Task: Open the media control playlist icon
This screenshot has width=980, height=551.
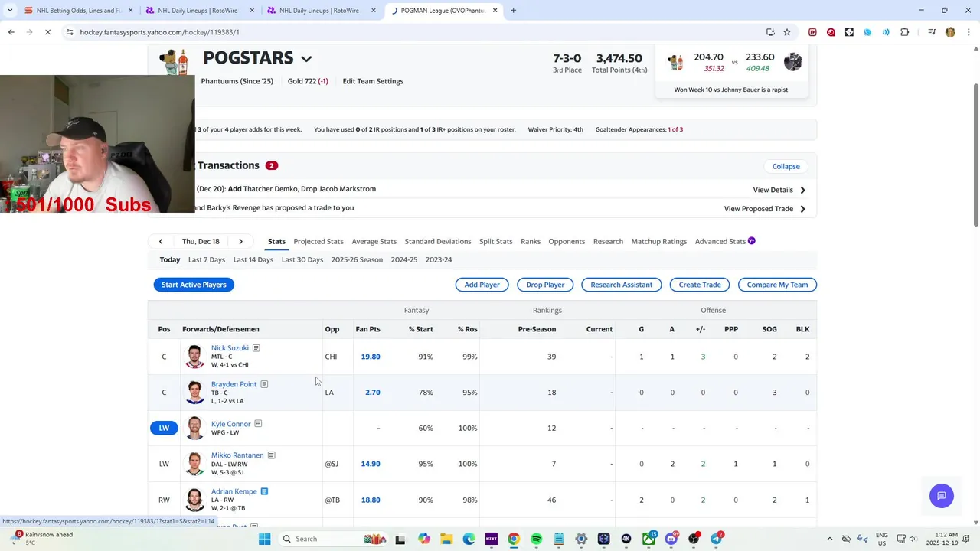Action: tap(932, 32)
